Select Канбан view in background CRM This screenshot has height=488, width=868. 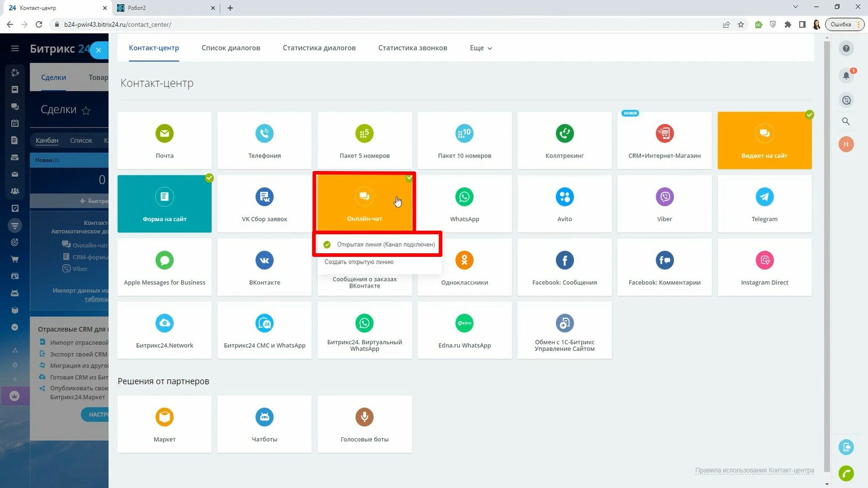pos(47,141)
